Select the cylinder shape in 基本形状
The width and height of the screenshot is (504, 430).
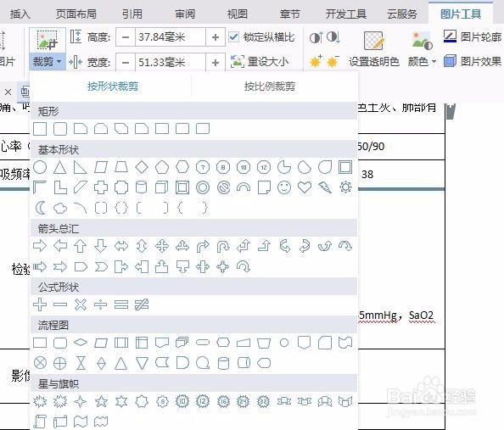pyautogui.click(x=142, y=187)
